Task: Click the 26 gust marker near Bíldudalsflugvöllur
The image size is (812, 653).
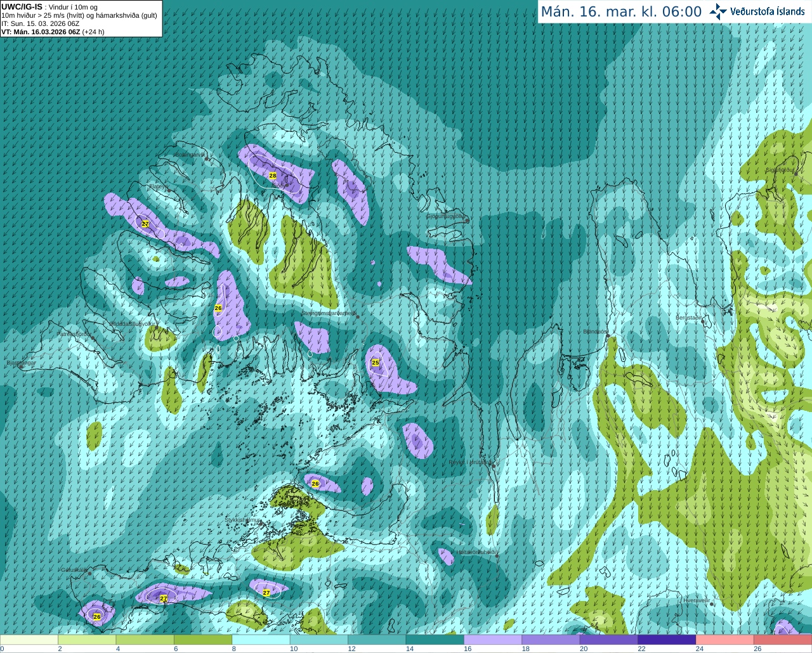Action: [x=218, y=308]
